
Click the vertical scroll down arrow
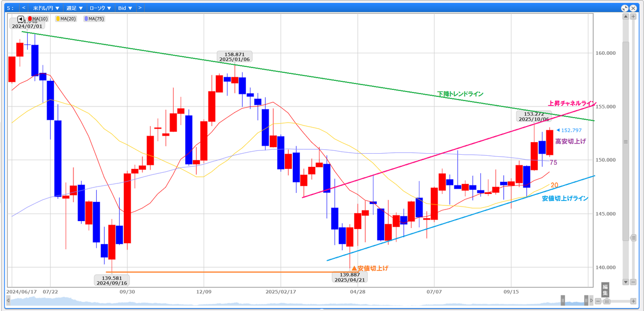[x=625, y=282]
